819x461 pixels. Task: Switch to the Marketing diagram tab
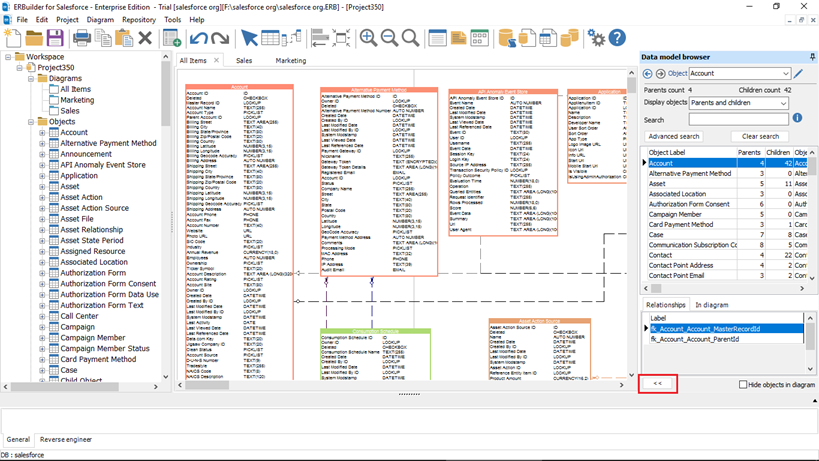pos(291,60)
